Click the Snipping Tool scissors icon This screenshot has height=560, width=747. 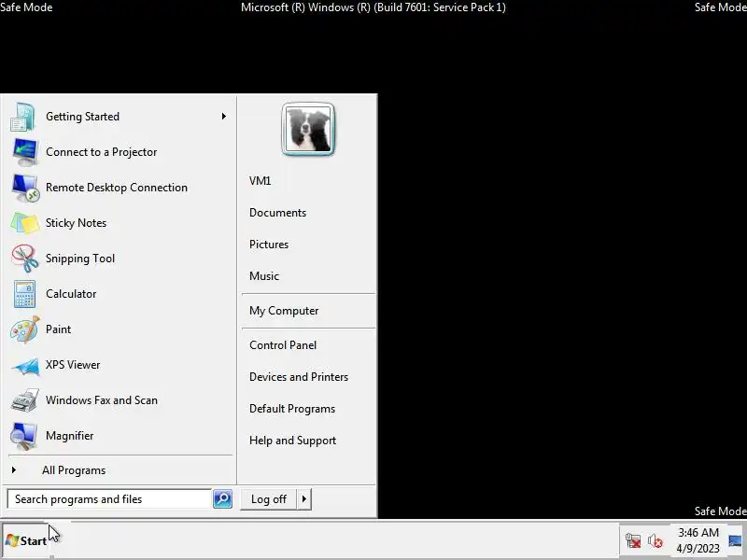tap(24, 259)
